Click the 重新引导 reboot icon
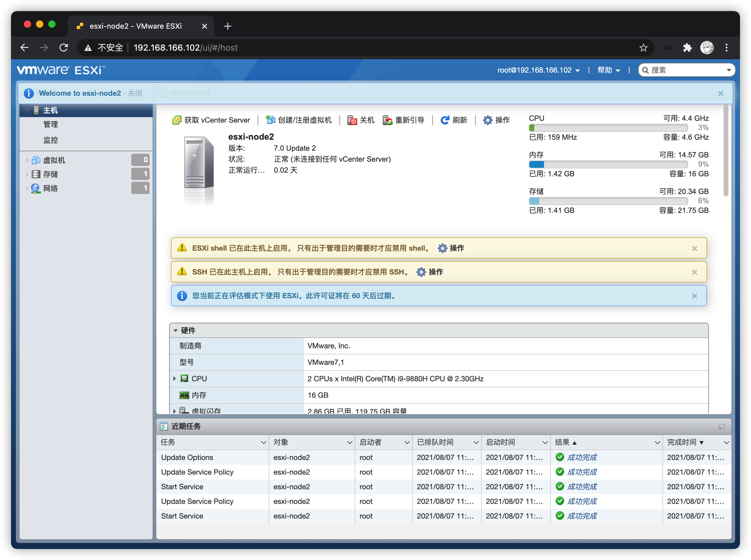 [x=387, y=120]
